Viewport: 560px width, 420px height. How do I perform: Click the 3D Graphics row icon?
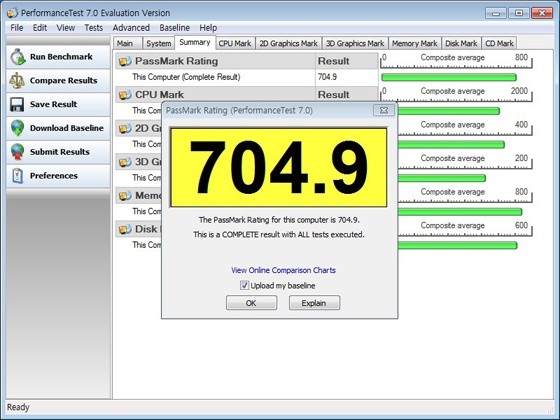(125, 162)
